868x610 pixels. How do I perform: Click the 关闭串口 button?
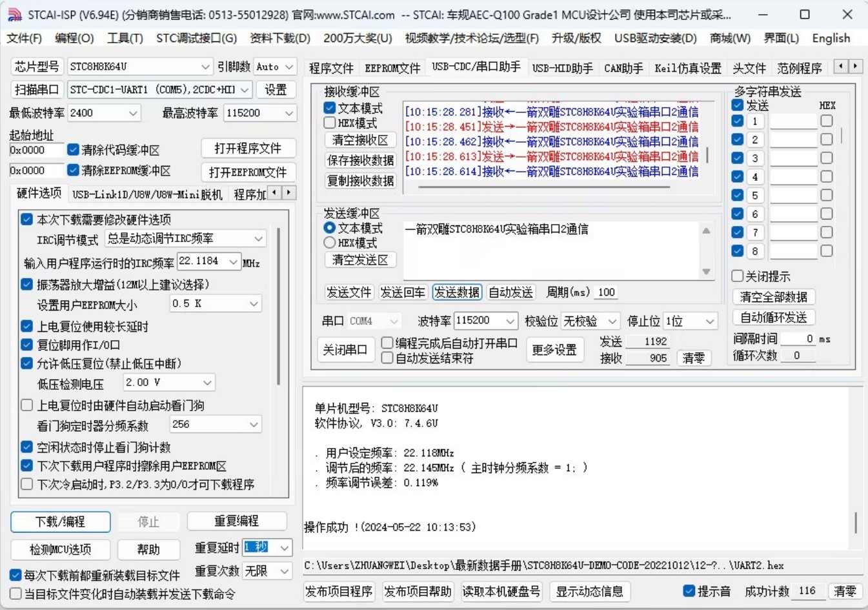coord(345,350)
